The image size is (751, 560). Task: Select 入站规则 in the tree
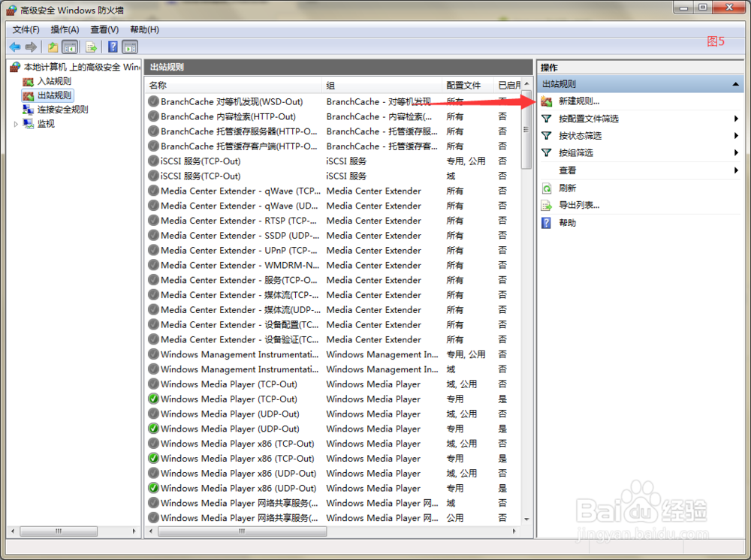[54, 81]
